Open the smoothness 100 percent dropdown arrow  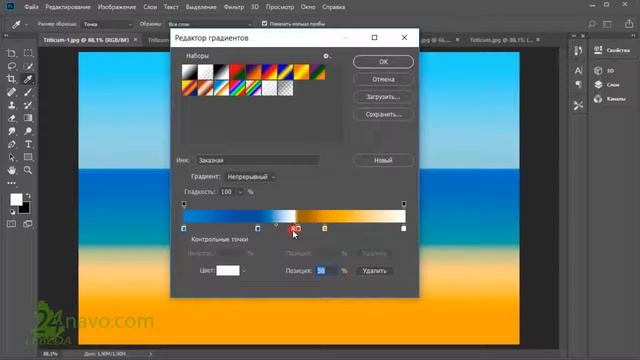tap(240, 192)
